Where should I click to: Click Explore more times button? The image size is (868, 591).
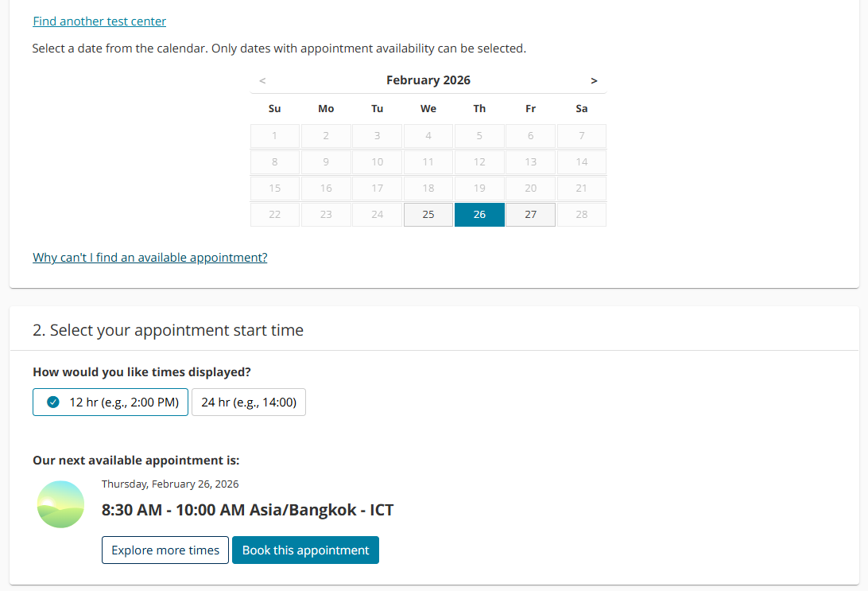click(x=165, y=550)
